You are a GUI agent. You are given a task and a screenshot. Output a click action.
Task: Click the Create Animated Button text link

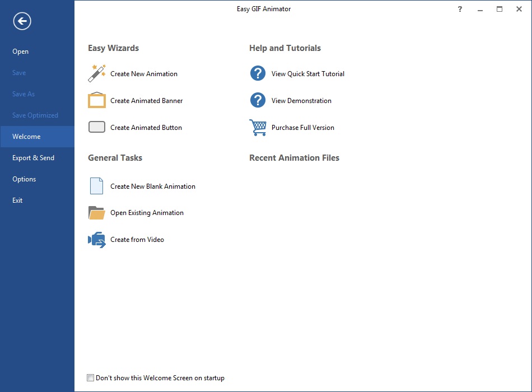146,128
